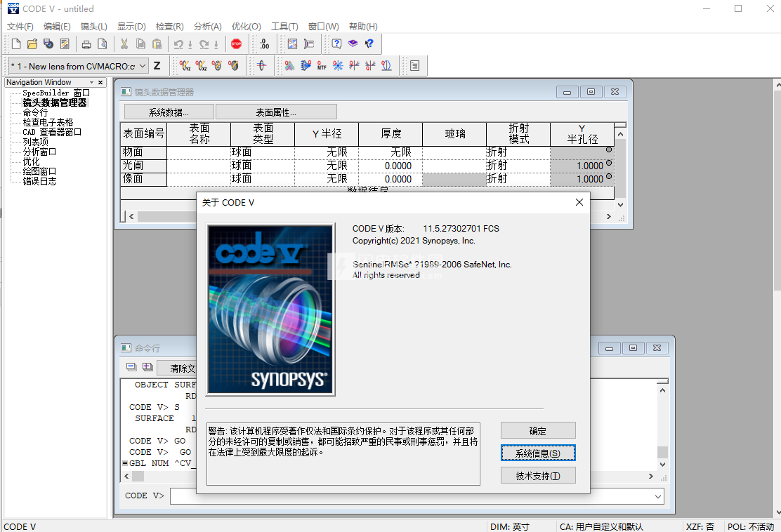Click the text list document icon
Viewport: 781px width, 532px height.
coord(415,66)
